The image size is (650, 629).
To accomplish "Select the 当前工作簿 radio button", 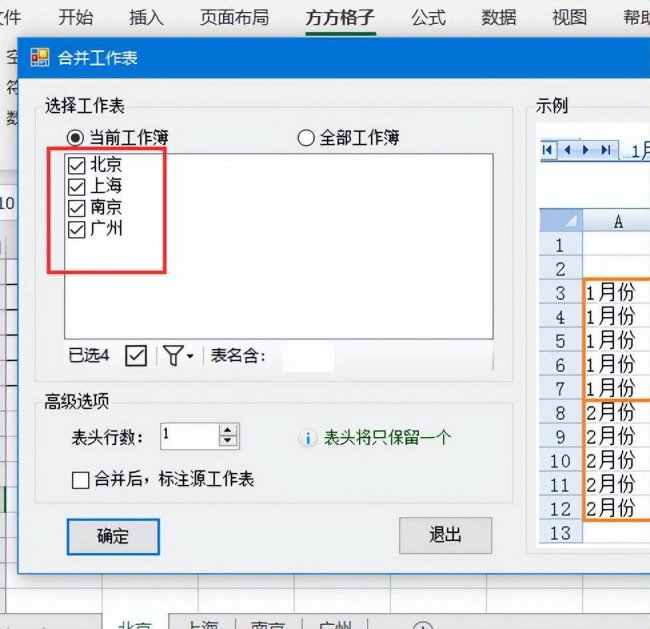I will click(75, 138).
